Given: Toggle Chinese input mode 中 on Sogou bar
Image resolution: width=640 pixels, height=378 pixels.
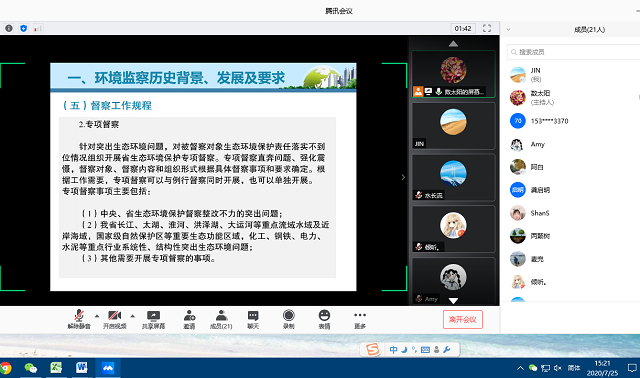Looking at the screenshot, I should pyautogui.click(x=393, y=350).
